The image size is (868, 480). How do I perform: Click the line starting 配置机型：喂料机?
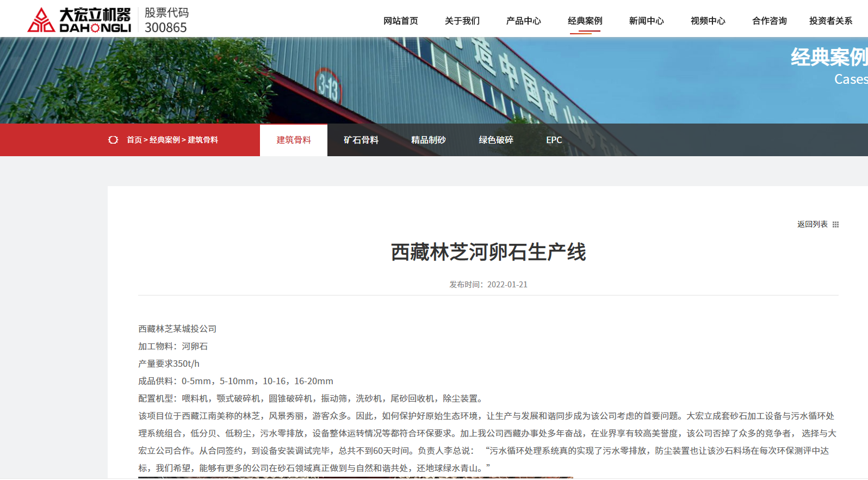[x=311, y=398]
